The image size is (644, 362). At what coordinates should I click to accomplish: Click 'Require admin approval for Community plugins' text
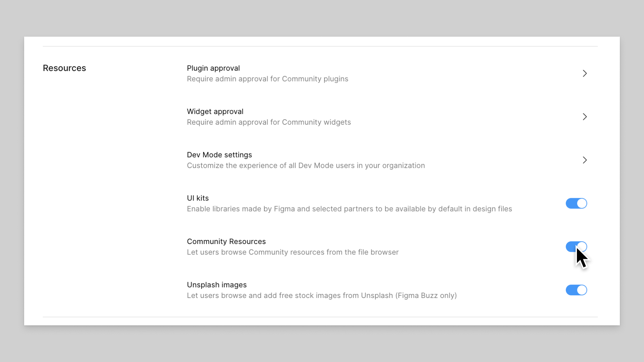[268, 79]
